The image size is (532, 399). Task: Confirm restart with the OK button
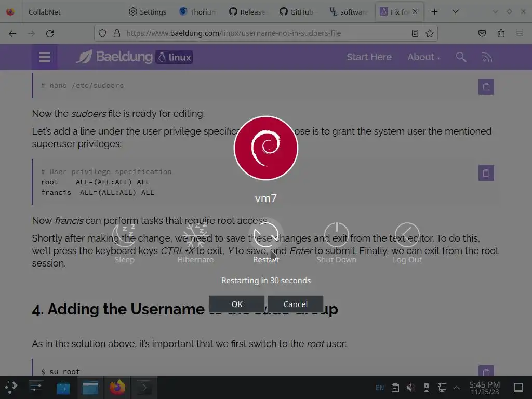click(x=237, y=304)
